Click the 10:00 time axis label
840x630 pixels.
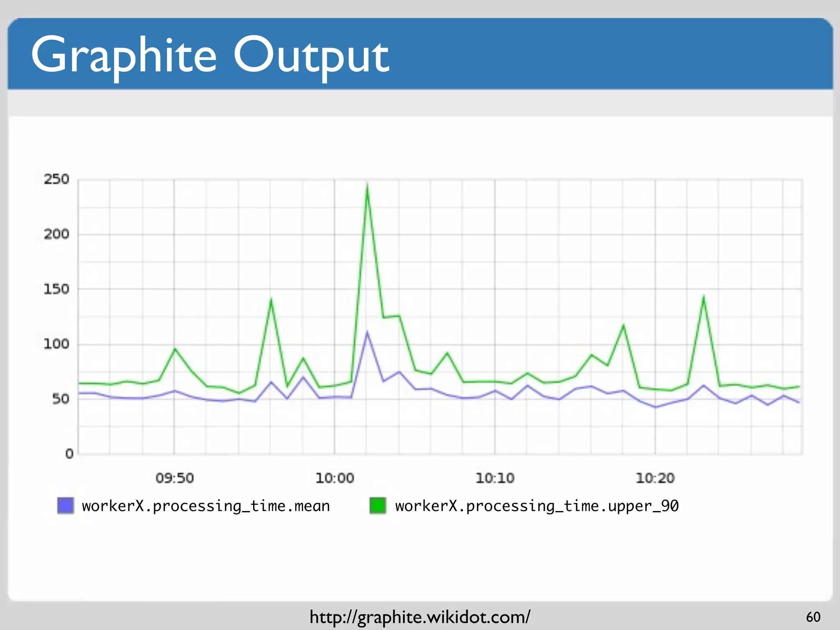tap(335, 478)
